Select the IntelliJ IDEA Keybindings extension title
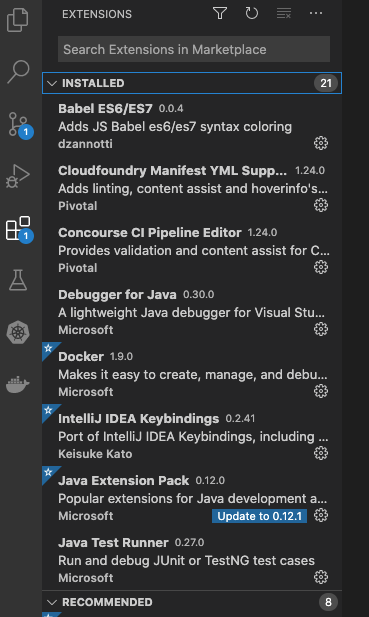This screenshot has height=617, width=369. coord(138,419)
